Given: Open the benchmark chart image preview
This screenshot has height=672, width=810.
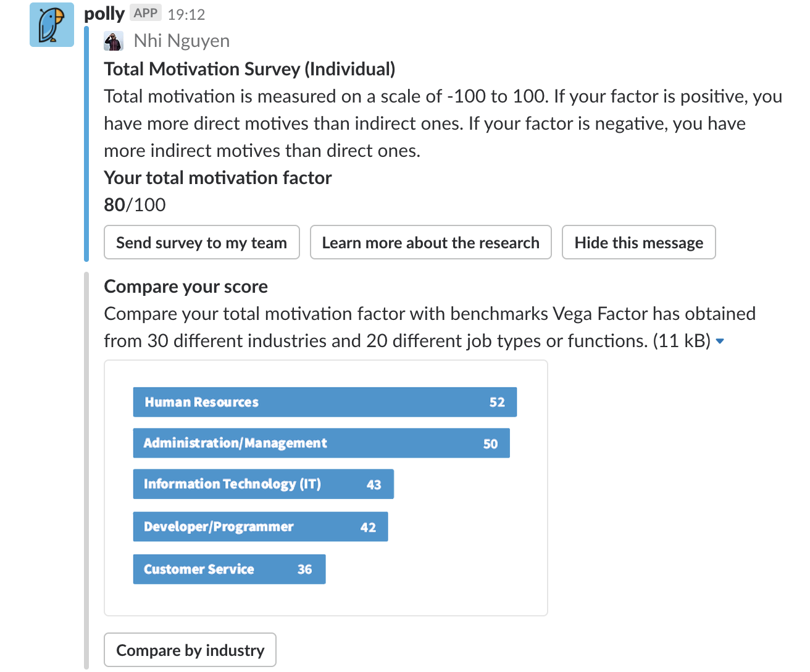Looking at the screenshot, I should pyautogui.click(x=326, y=488).
